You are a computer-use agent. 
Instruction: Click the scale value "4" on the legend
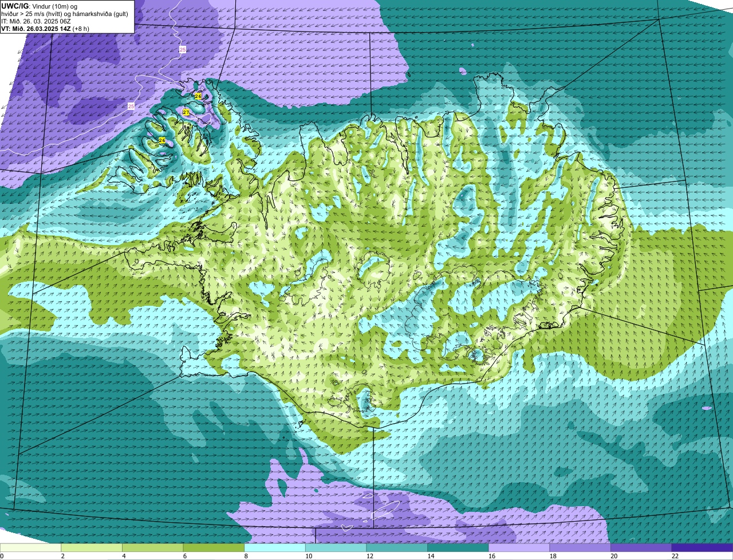tap(124, 556)
